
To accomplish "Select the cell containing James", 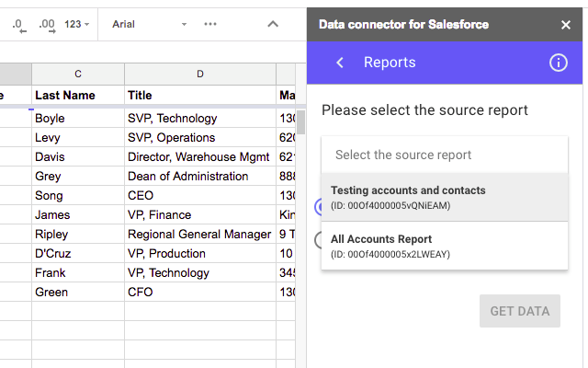I will coord(78,214).
